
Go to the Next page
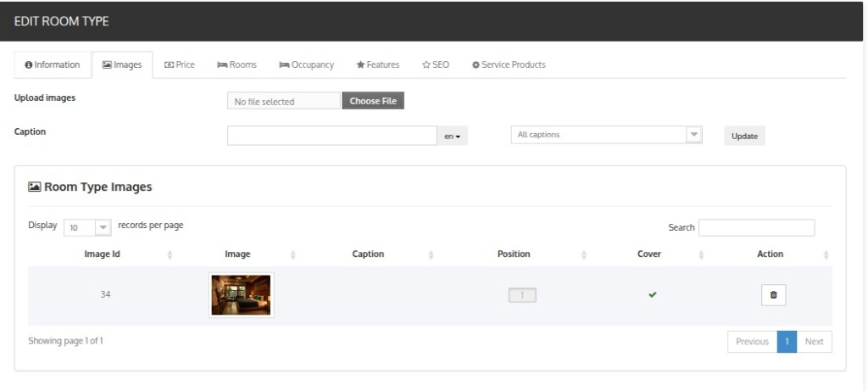815,342
